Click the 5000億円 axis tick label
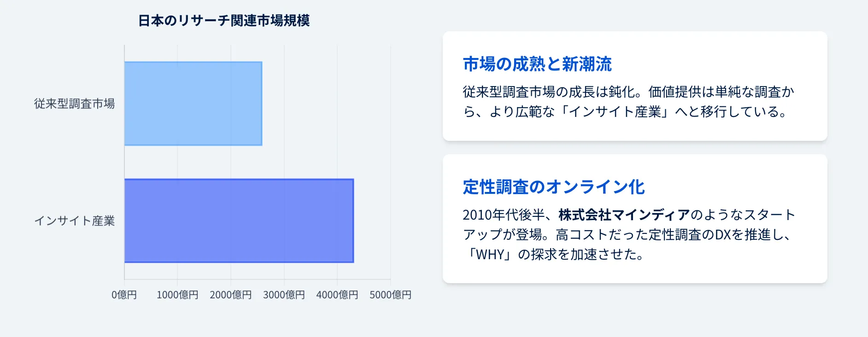This screenshot has width=868, height=337. tap(390, 295)
